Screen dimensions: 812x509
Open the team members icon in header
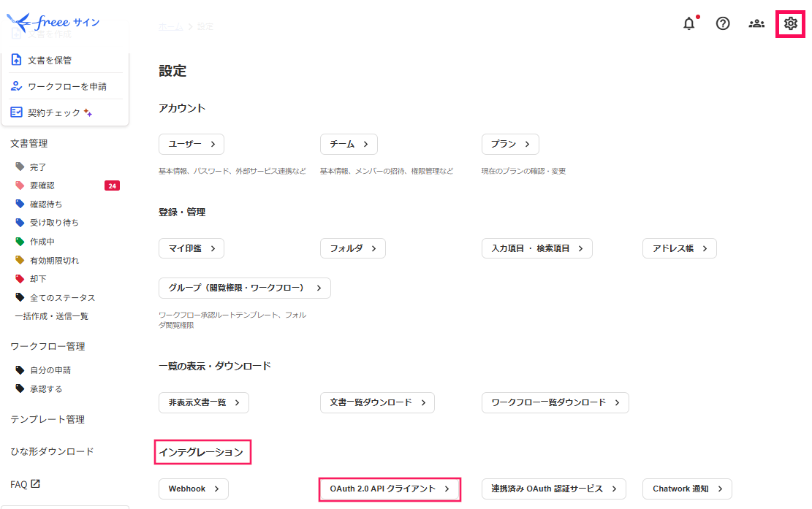(x=756, y=24)
